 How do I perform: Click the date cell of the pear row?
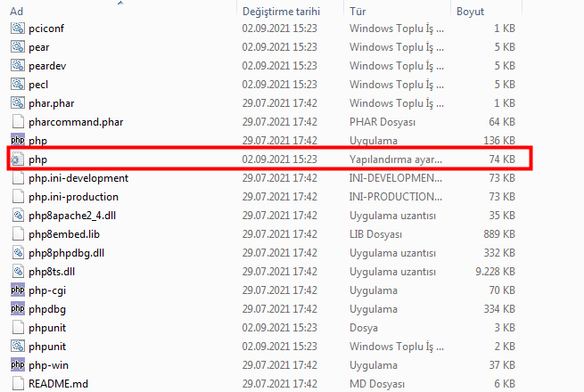pos(279,47)
